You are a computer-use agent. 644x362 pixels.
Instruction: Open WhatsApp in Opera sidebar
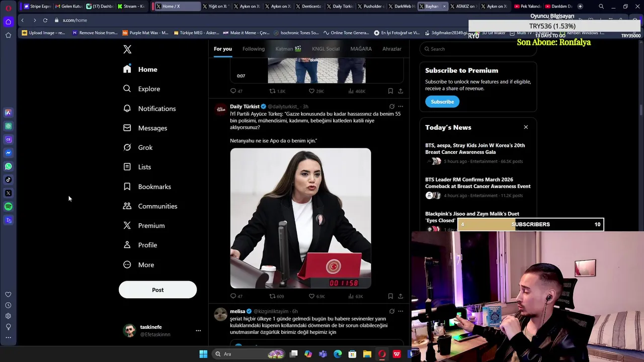pyautogui.click(x=8, y=166)
